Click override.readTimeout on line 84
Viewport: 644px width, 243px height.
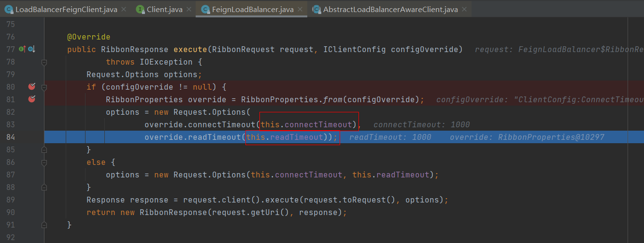pyautogui.click(x=193, y=137)
